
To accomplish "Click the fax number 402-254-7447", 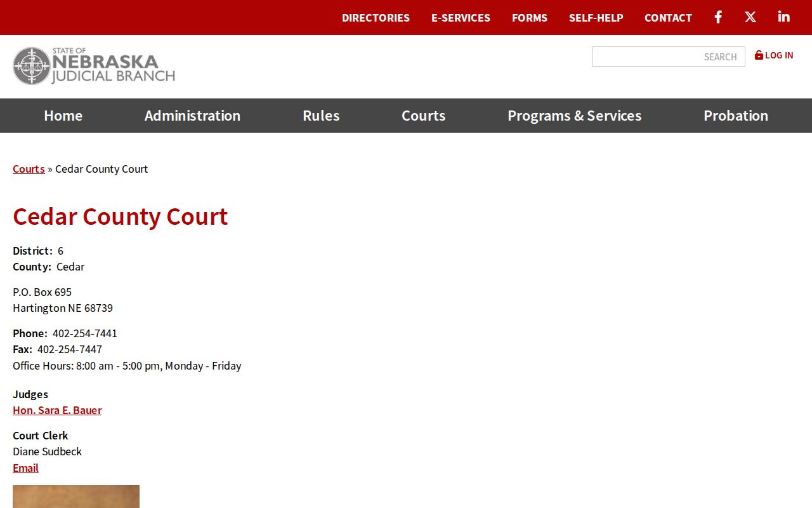I will tap(70, 349).
